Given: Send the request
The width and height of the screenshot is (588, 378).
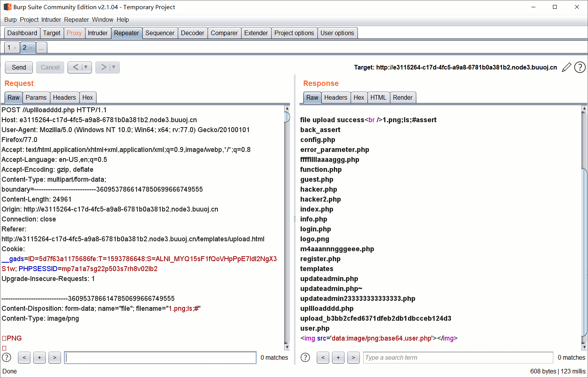Looking at the screenshot, I should click(x=19, y=67).
